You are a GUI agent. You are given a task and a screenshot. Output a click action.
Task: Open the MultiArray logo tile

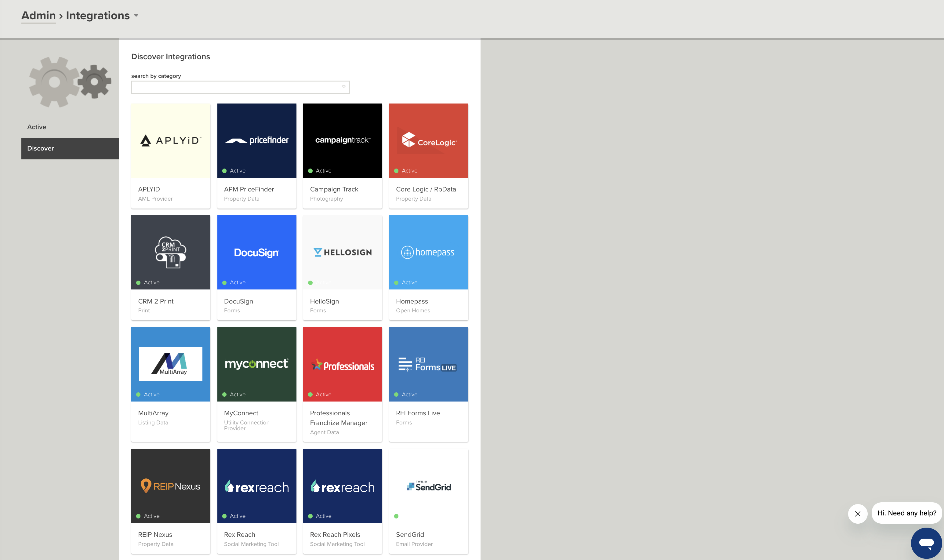(x=171, y=364)
